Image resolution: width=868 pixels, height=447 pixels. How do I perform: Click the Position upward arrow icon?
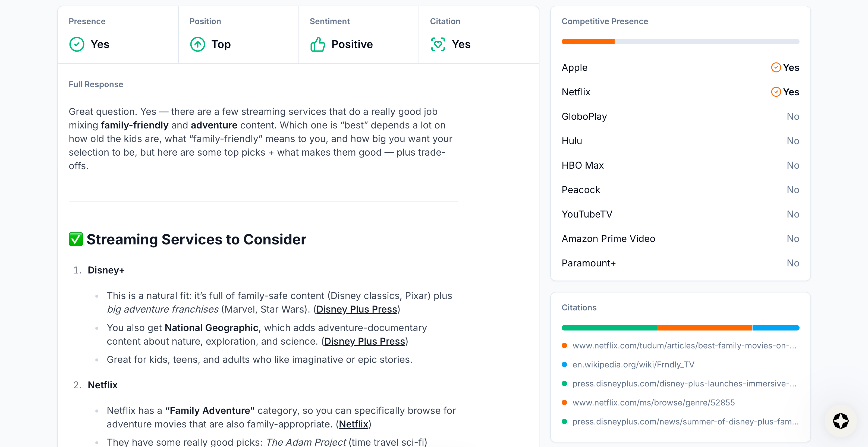[x=197, y=44]
